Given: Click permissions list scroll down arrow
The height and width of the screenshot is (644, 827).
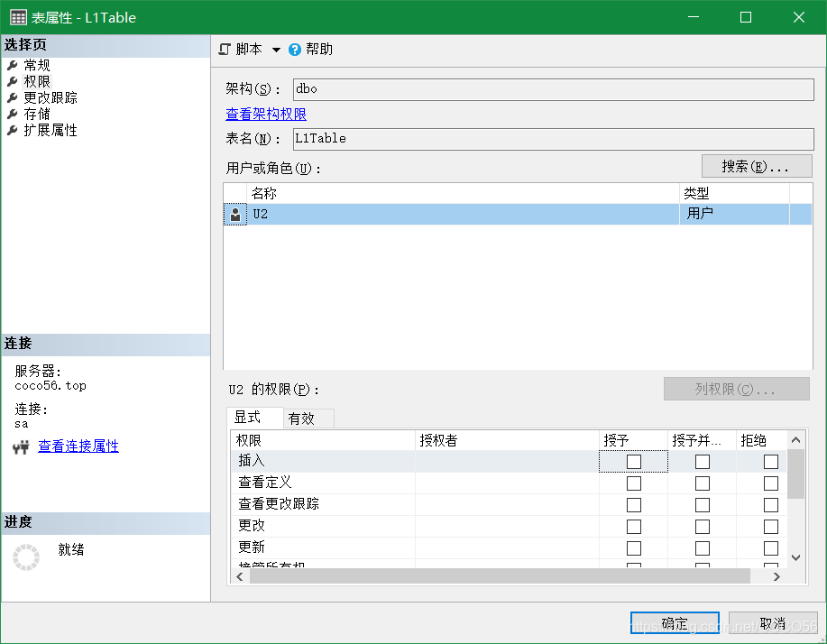Looking at the screenshot, I should pyautogui.click(x=795, y=558).
